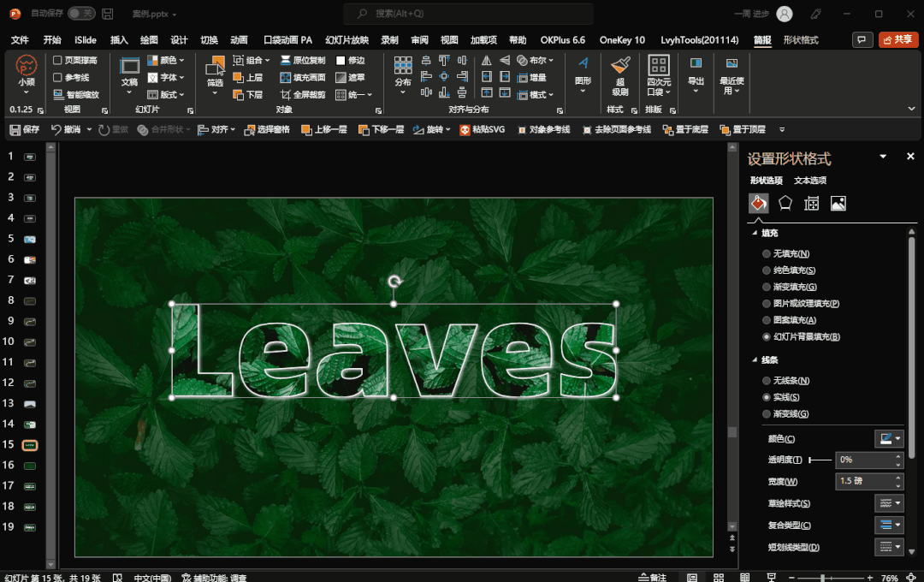Click the 上层 bring forward icon
This screenshot has height=582, width=924.
(238, 77)
